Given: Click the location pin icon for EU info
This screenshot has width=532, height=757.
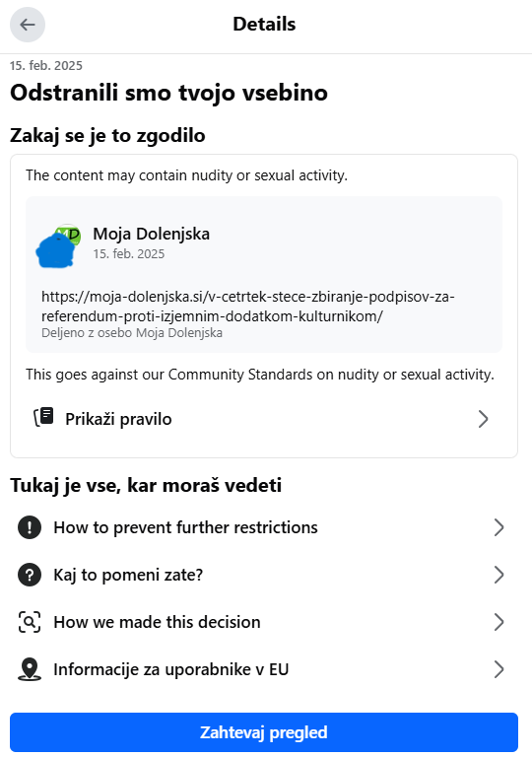Looking at the screenshot, I should click(30, 669).
